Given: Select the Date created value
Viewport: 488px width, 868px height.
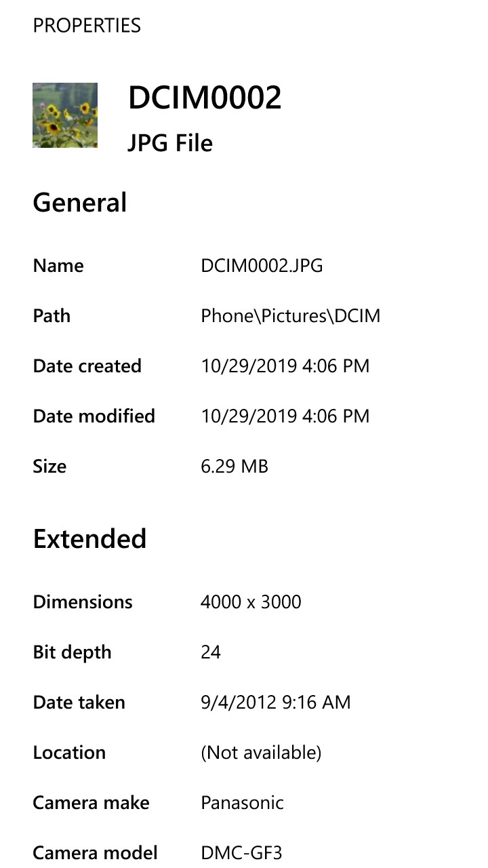Looking at the screenshot, I should (285, 366).
